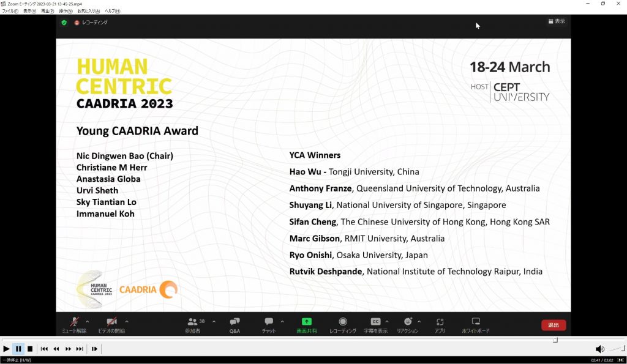Click the name "Immanuel Koh"

105,214
